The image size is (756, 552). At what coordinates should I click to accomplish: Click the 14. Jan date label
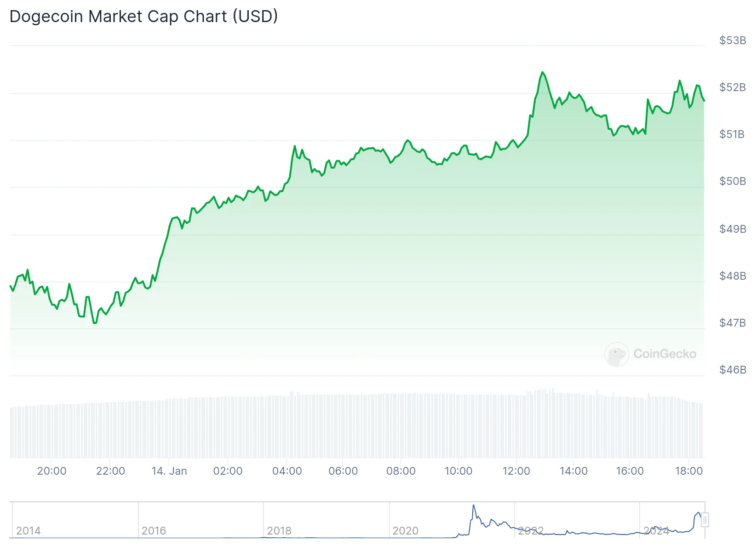coord(169,471)
